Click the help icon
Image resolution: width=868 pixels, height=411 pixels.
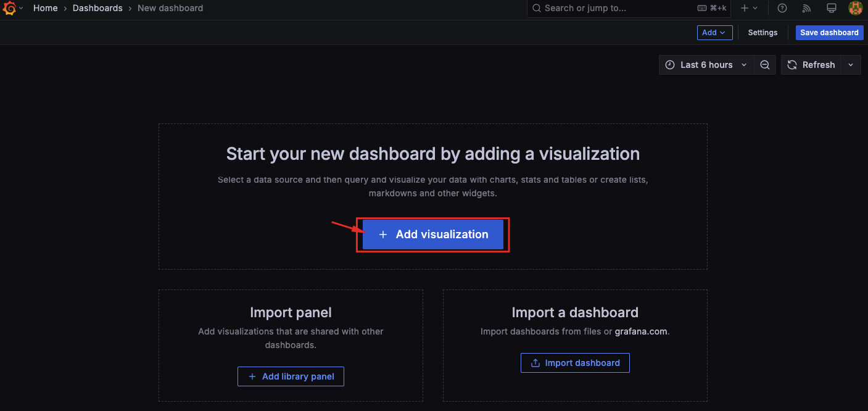click(x=782, y=8)
